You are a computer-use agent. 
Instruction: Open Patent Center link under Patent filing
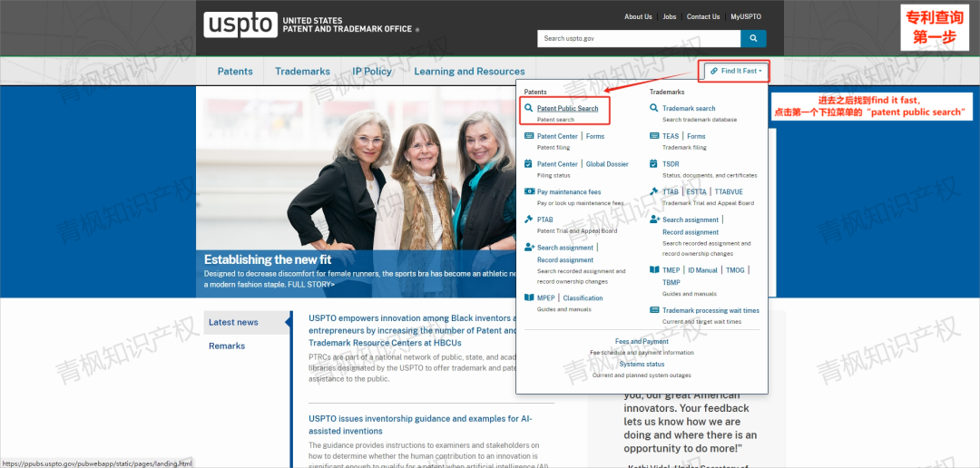[557, 135]
